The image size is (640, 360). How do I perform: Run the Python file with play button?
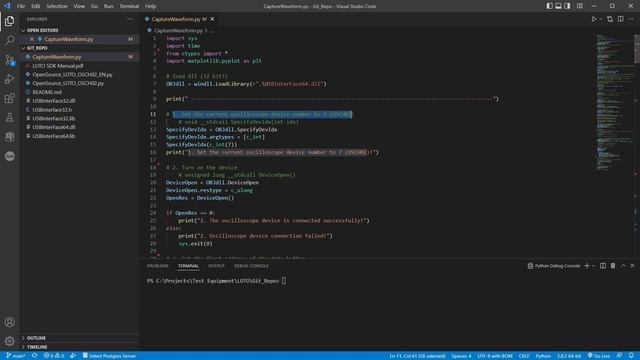coord(594,19)
